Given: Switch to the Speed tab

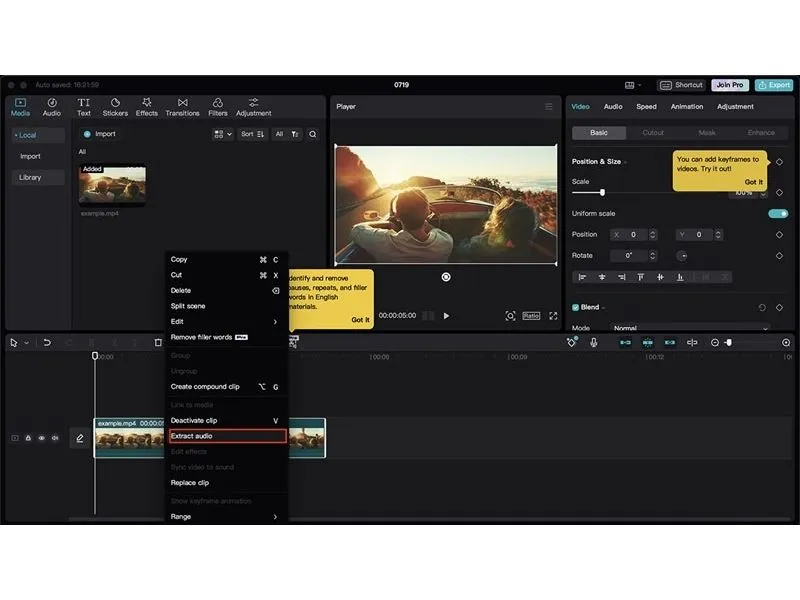Looking at the screenshot, I should pyautogui.click(x=646, y=107).
